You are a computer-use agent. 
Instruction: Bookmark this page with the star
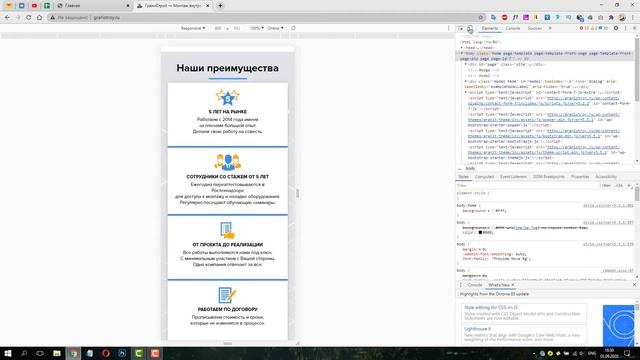coord(481,18)
